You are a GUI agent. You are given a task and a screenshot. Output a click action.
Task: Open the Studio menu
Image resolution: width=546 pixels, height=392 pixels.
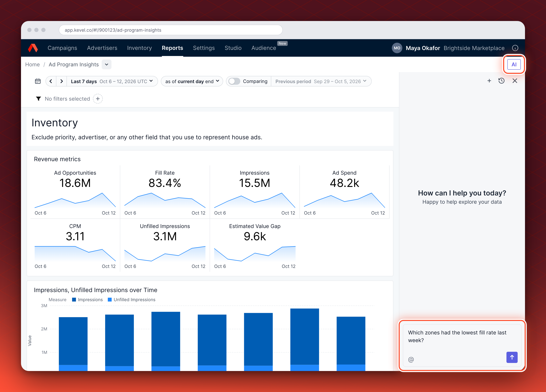233,48
